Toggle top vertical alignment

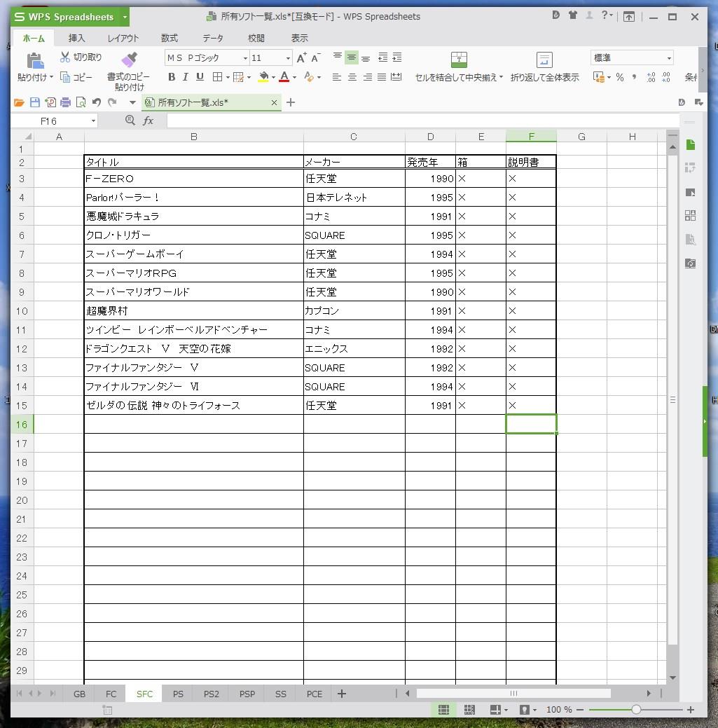pos(338,57)
